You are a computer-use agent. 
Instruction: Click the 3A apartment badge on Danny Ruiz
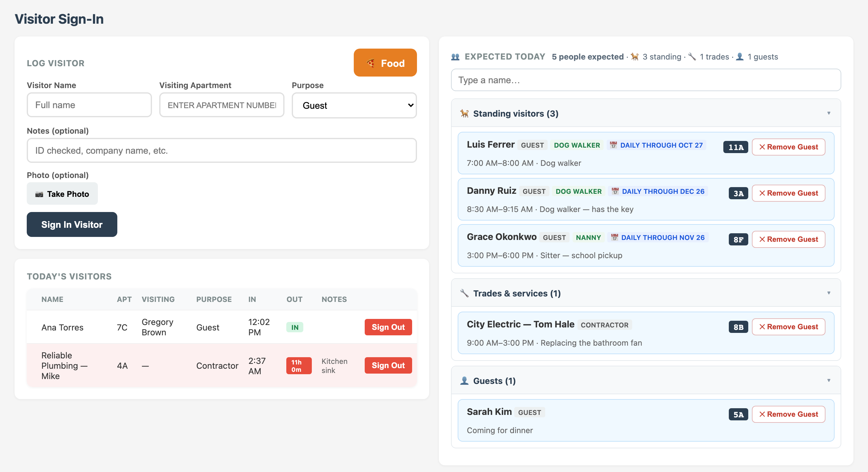click(x=738, y=193)
